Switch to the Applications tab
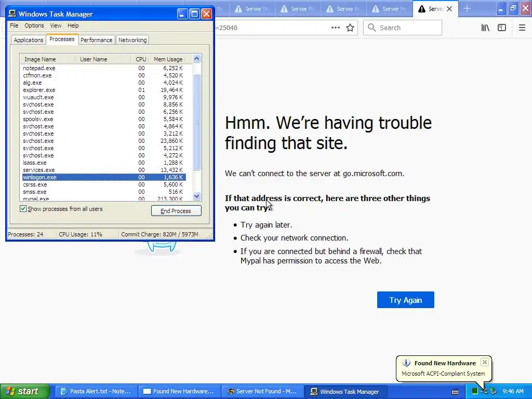Image resolution: width=532 pixels, height=399 pixels. coord(29,40)
